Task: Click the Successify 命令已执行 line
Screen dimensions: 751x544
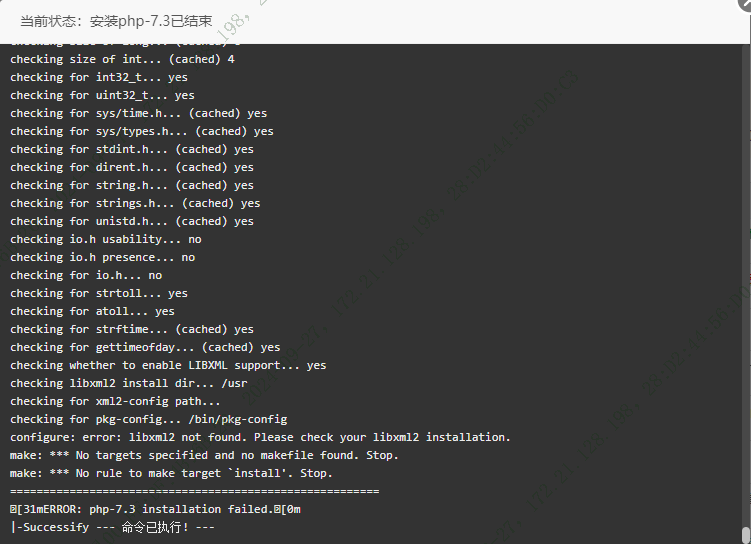Action: coord(112,527)
